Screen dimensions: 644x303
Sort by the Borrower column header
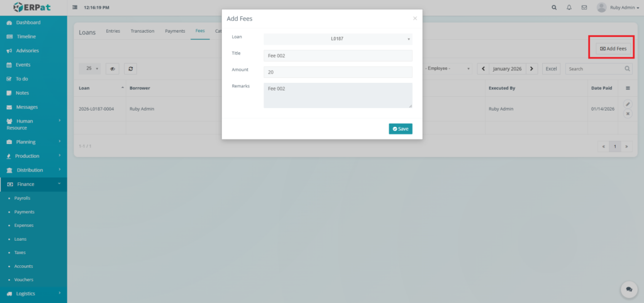(140, 88)
